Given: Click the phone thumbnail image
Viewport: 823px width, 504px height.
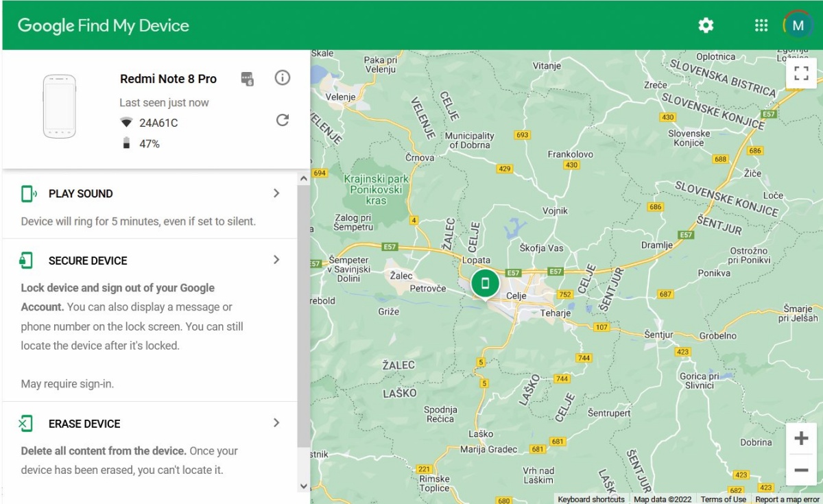Looking at the screenshot, I should (60, 106).
